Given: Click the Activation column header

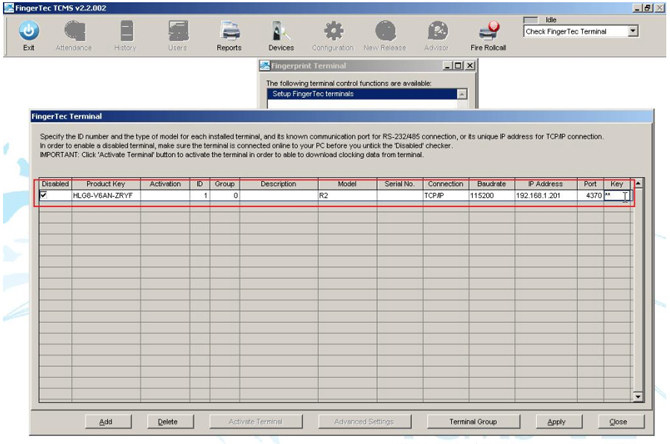Looking at the screenshot, I should click(165, 184).
